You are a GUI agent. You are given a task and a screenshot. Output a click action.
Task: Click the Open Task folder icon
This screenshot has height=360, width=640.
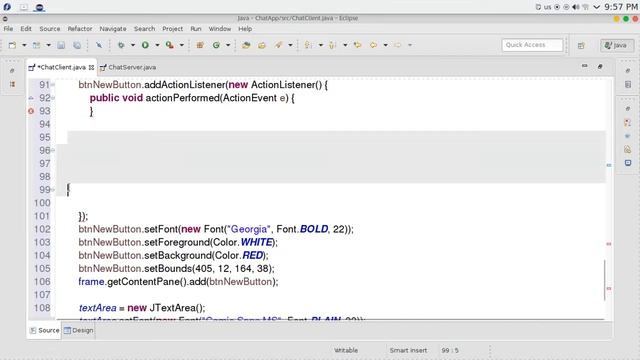(262, 45)
